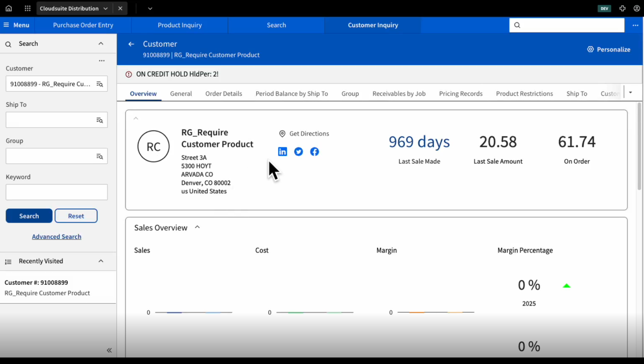Close the Cloudsuite Distribution tab
This screenshot has width=644, height=364.
pyautogui.click(x=120, y=8)
